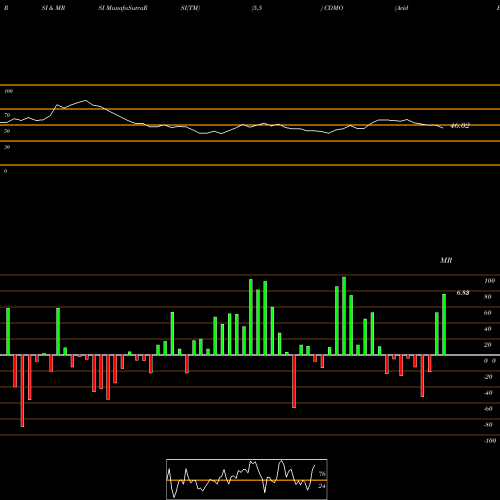Screen dimensions: 500x500
Task: Click the -40 label on MR axis
Action: pyautogui.click(x=488, y=393)
